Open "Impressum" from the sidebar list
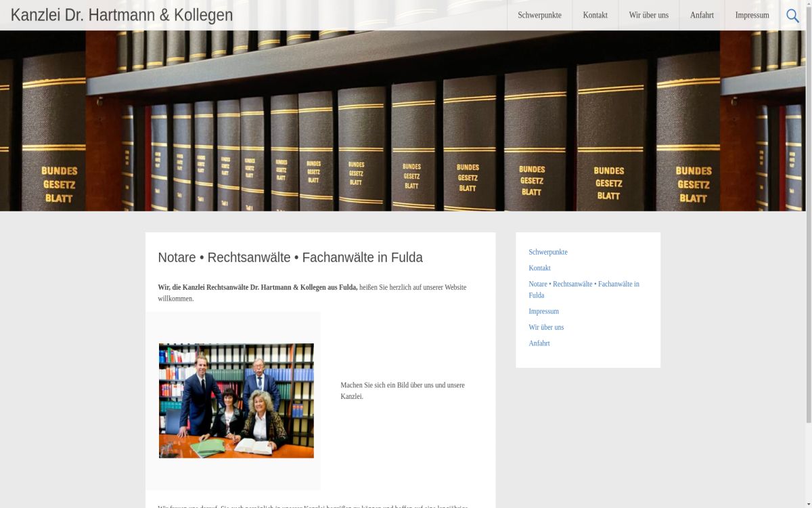 543,311
